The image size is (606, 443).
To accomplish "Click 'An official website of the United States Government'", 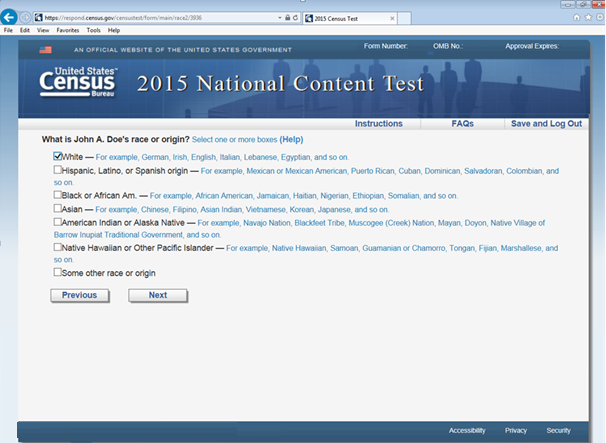I will coord(183,50).
